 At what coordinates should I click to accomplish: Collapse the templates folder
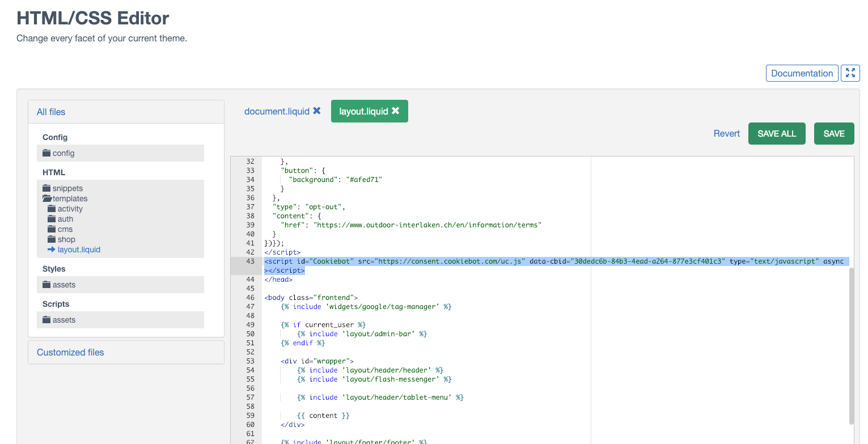click(70, 198)
